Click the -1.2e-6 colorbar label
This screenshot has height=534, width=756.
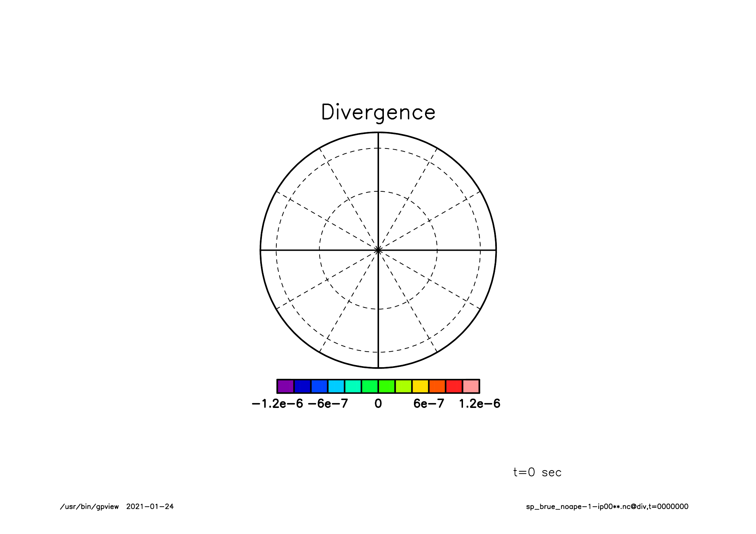(277, 404)
